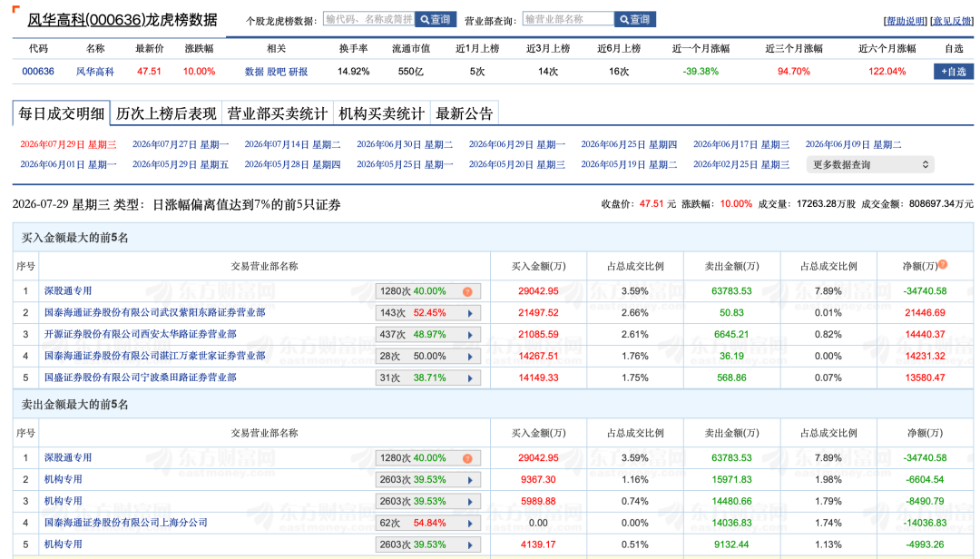Switch to 营业部买卖统计 tab
This screenshot has width=980, height=559.
[278, 113]
